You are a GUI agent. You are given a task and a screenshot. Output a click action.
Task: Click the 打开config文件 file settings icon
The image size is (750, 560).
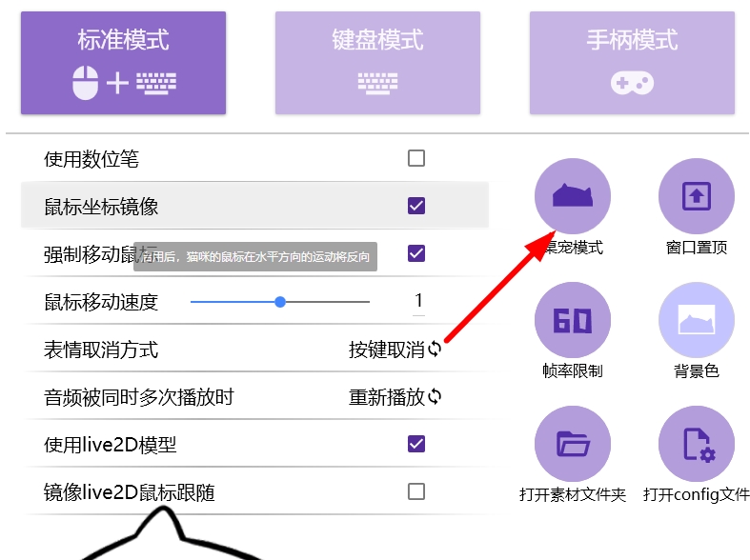[697, 444]
